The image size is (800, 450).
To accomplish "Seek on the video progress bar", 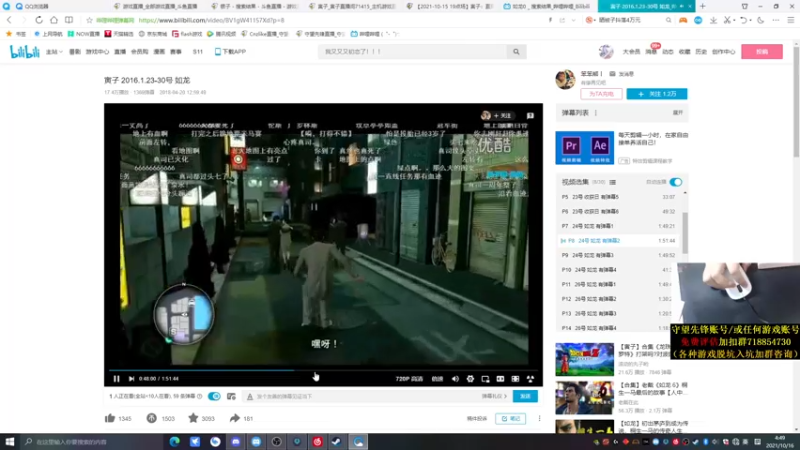I will [x=323, y=370].
